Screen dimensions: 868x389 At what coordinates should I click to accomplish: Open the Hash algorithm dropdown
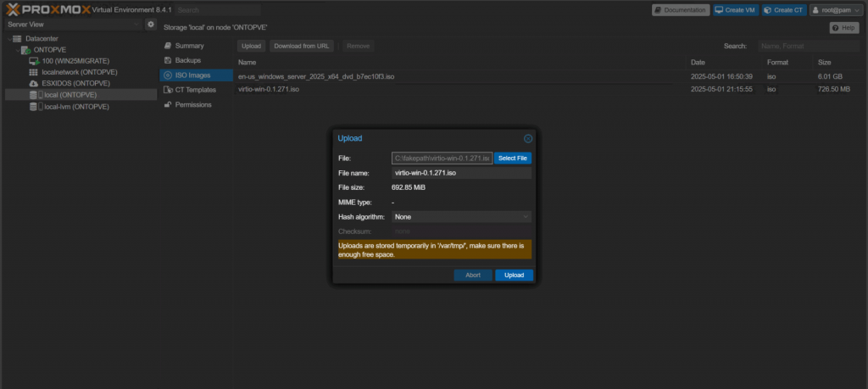tap(526, 217)
